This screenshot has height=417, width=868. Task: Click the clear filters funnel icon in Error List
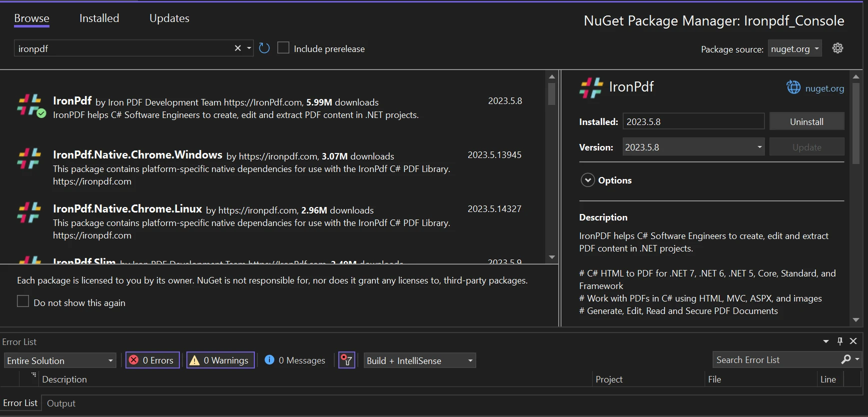347,360
